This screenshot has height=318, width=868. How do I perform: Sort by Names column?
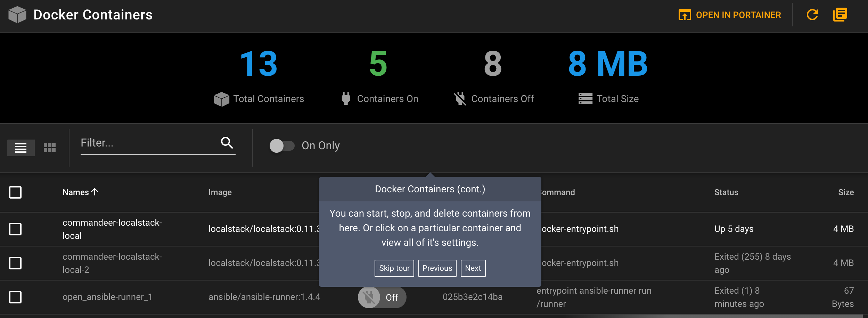(x=80, y=192)
